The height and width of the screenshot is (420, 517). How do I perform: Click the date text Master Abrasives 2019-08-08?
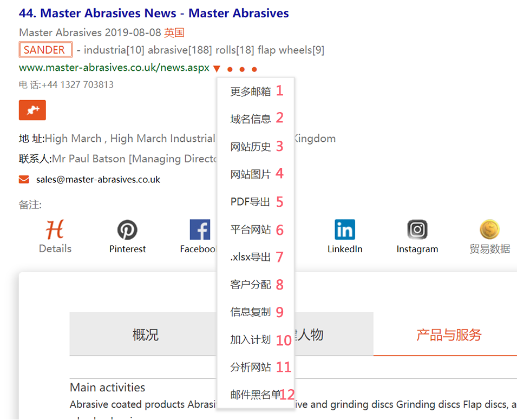[90, 32]
